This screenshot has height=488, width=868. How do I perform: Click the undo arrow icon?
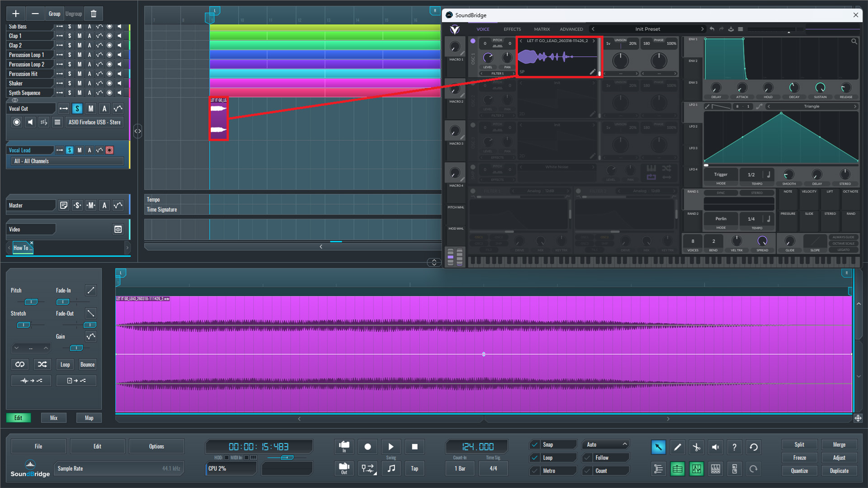point(754,447)
